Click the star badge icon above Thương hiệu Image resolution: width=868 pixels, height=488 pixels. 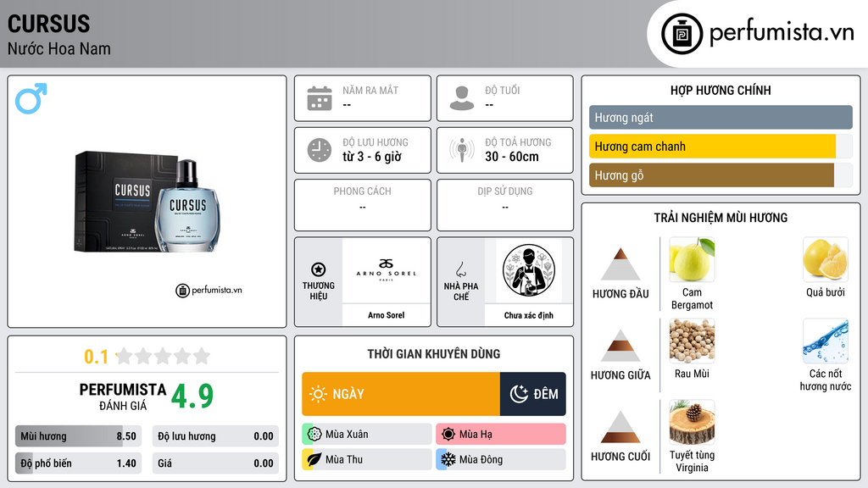pos(319,269)
